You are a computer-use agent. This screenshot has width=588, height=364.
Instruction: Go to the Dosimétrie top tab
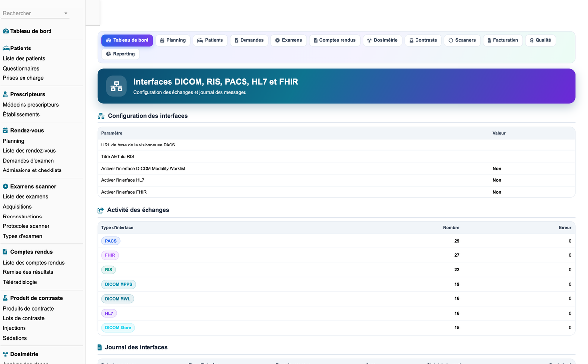[383, 40]
